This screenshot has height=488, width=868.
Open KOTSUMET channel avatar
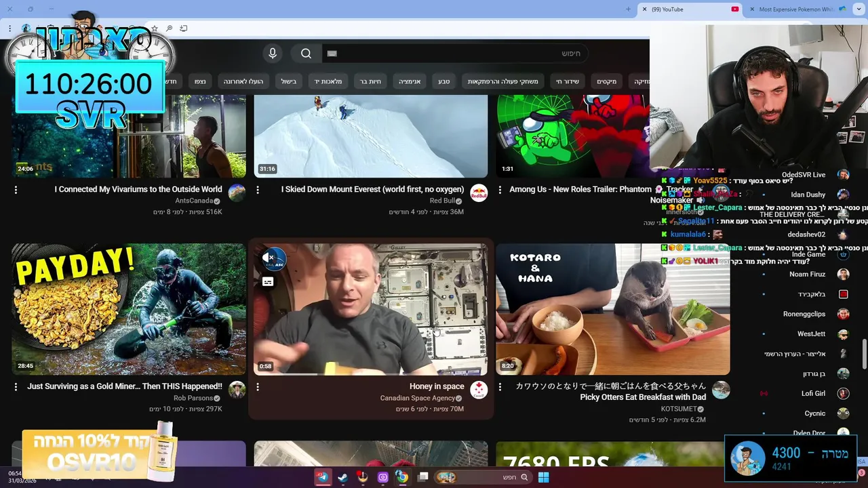(721, 390)
